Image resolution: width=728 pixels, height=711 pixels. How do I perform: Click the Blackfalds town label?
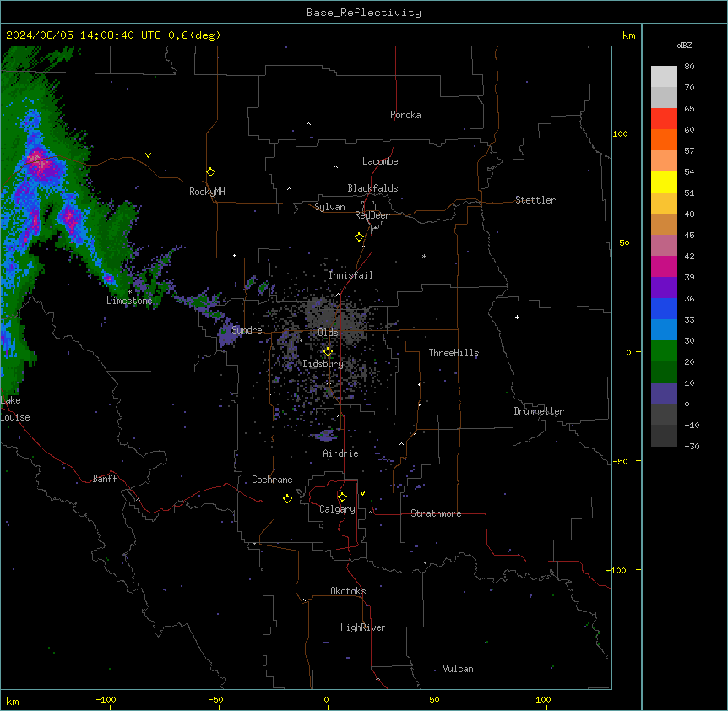pyautogui.click(x=372, y=188)
